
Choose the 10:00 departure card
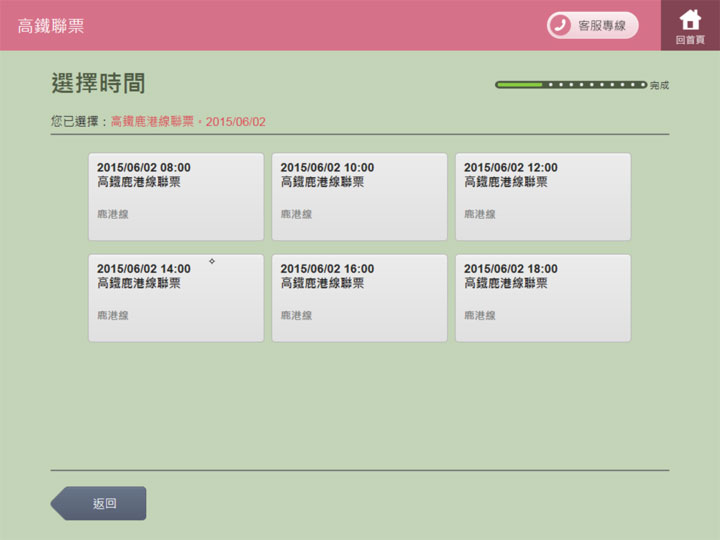359,196
